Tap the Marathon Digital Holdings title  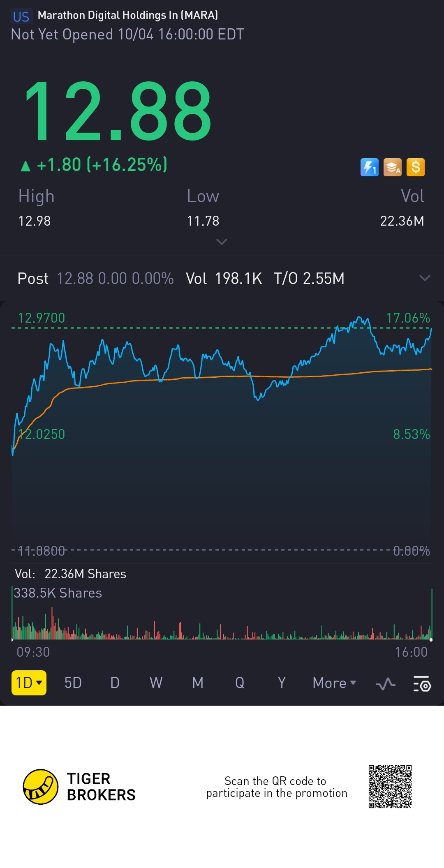pyautogui.click(x=128, y=15)
